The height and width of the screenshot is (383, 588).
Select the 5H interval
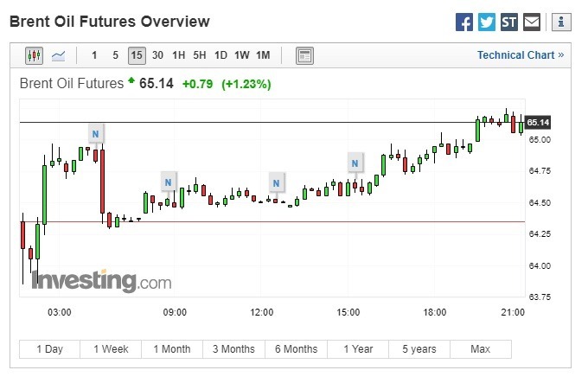coord(200,55)
